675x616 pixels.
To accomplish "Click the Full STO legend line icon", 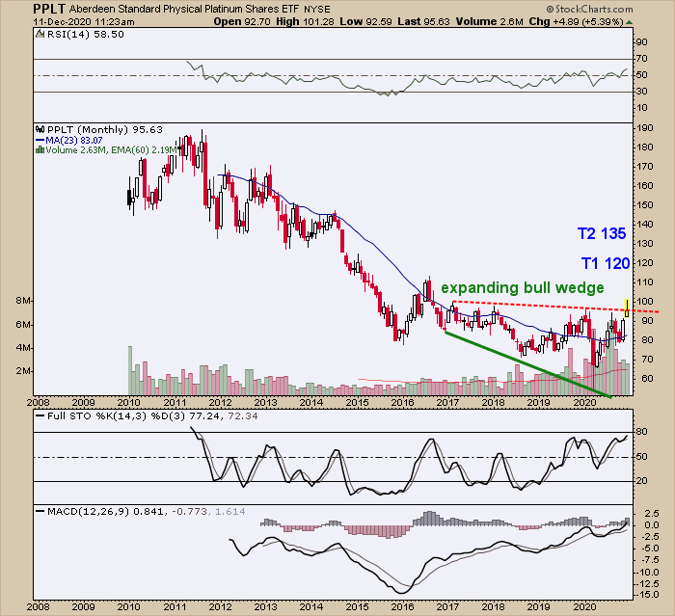I will click(x=39, y=415).
